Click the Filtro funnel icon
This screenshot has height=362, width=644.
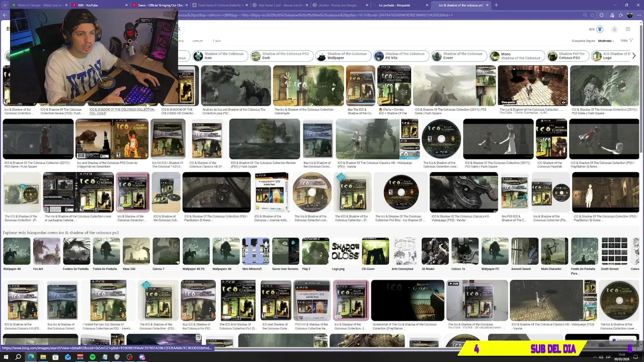pos(631,41)
